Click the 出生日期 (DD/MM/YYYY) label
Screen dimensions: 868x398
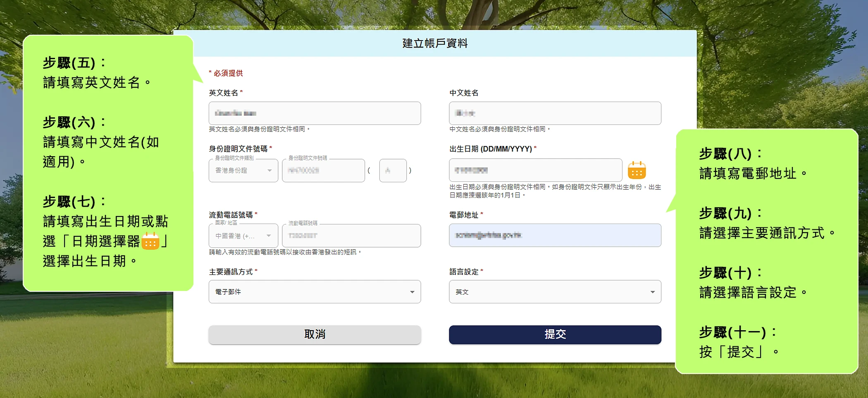(493, 149)
